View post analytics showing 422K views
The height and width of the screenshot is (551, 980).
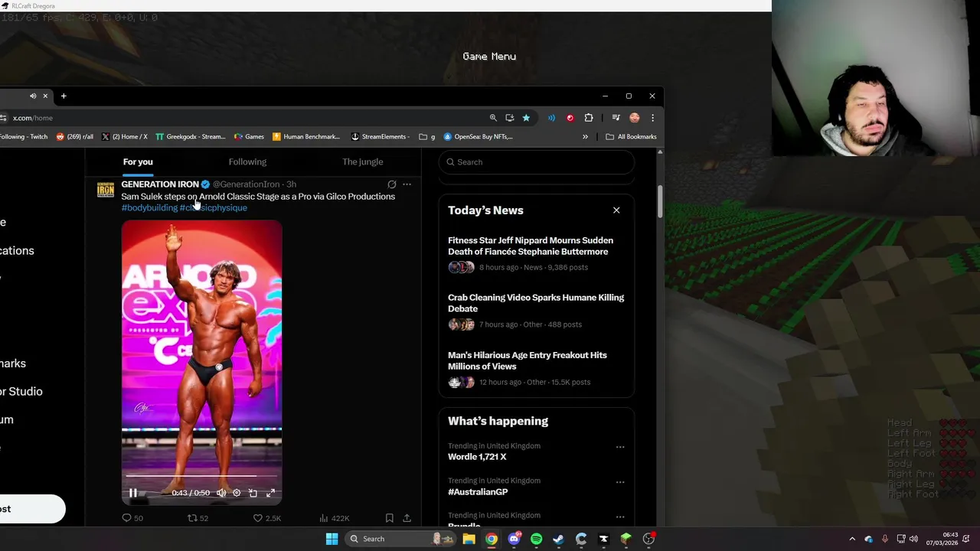[334, 518]
